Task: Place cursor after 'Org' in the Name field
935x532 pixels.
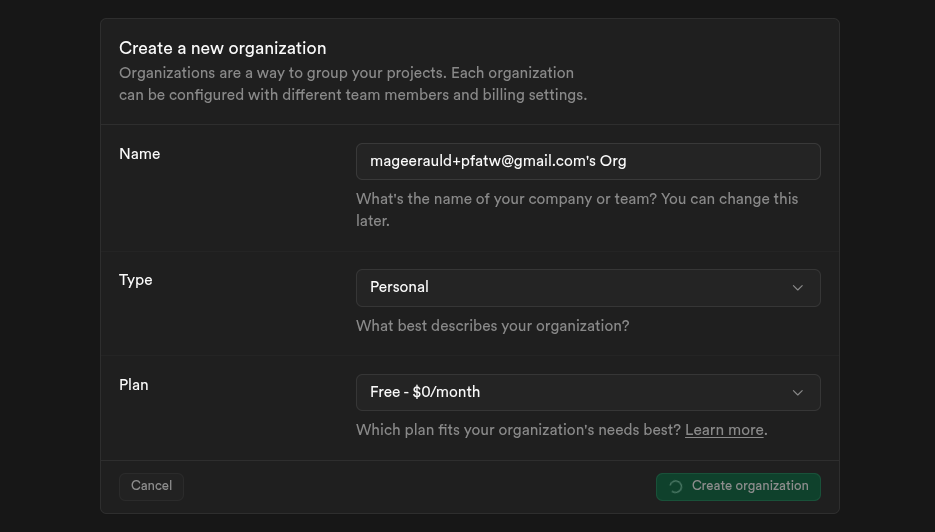Action: [628, 161]
